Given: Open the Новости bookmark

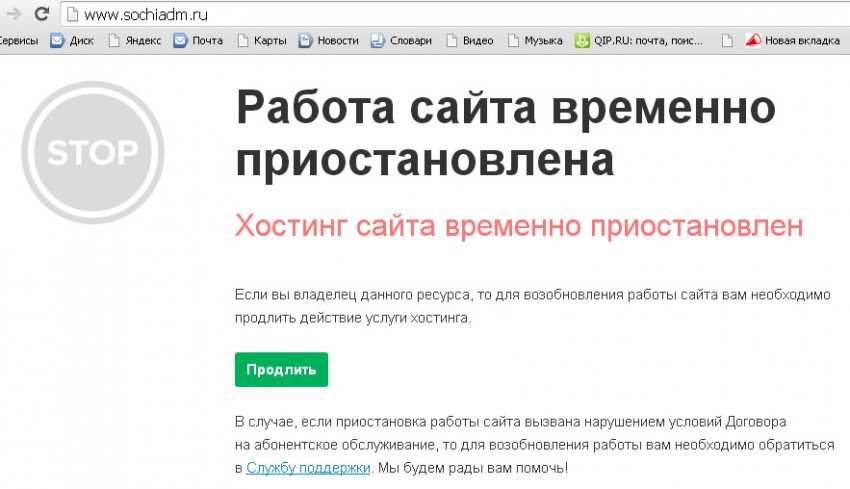Looking at the screenshot, I should (329, 41).
